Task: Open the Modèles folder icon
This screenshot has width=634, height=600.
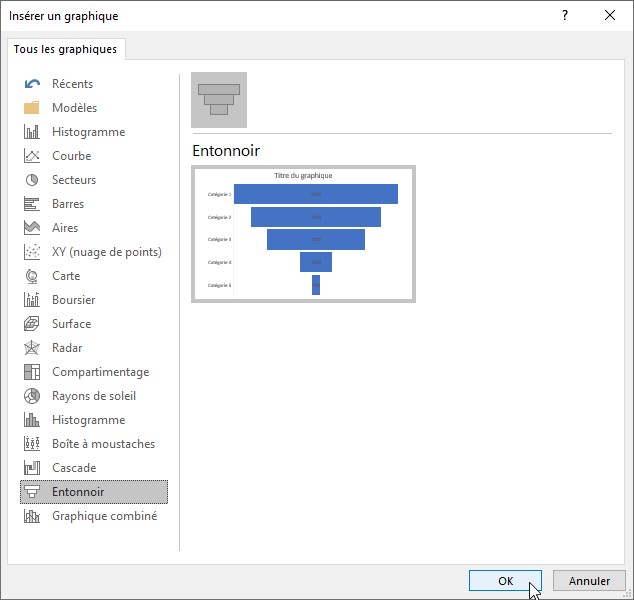Action: tap(32, 108)
